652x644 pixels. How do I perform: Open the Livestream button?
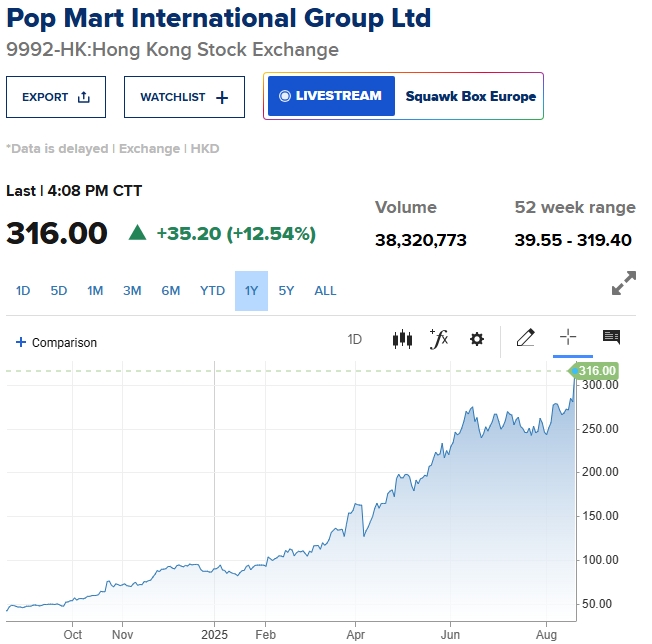[x=331, y=96]
